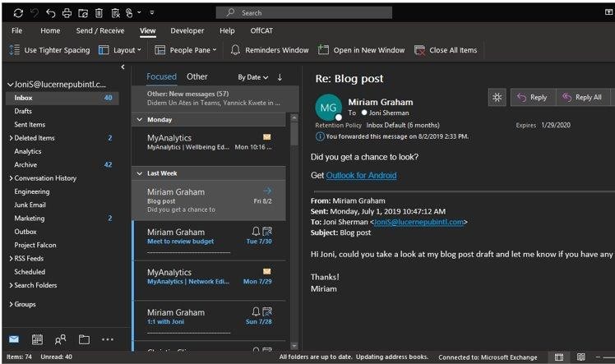Click the sun icon to switch reading pane background

[496, 97]
